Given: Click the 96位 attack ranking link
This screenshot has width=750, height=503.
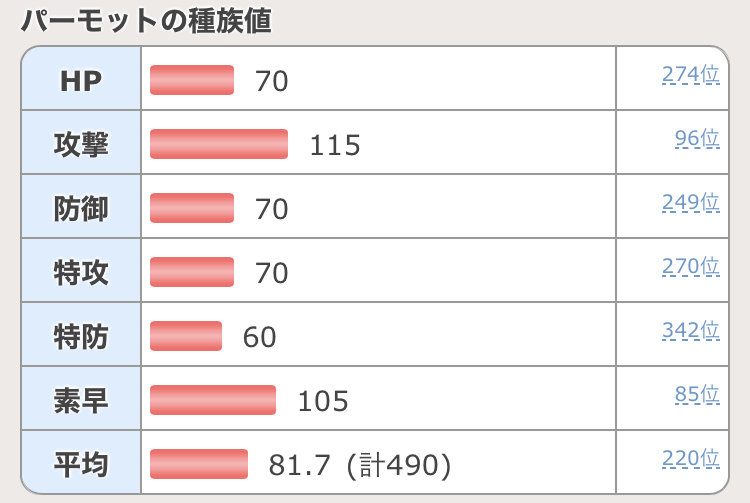Looking at the screenshot, I should coord(697,139).
